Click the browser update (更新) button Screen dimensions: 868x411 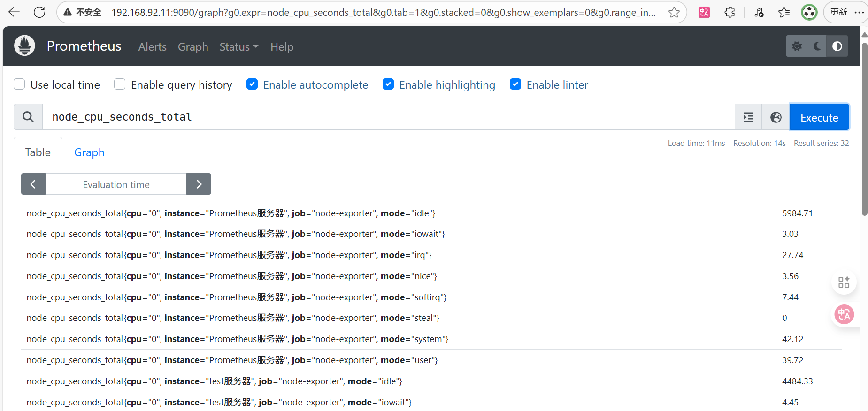tap(839, 12)
